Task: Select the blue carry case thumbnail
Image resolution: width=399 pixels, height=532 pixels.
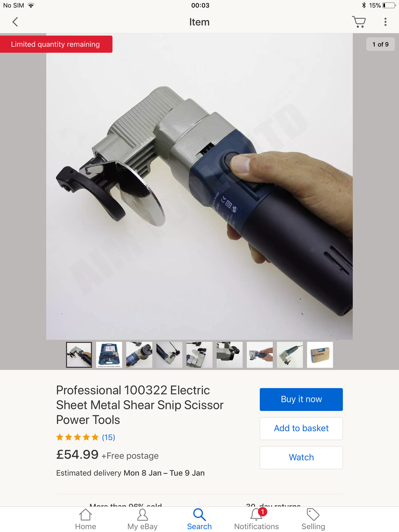Action: coord(109,355)
